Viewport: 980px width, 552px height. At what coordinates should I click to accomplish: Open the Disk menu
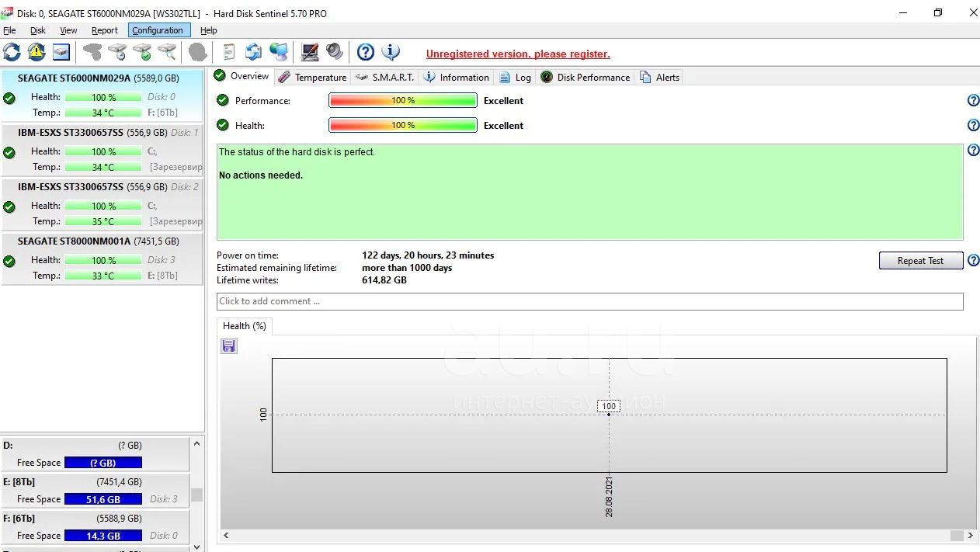[38, 30]
